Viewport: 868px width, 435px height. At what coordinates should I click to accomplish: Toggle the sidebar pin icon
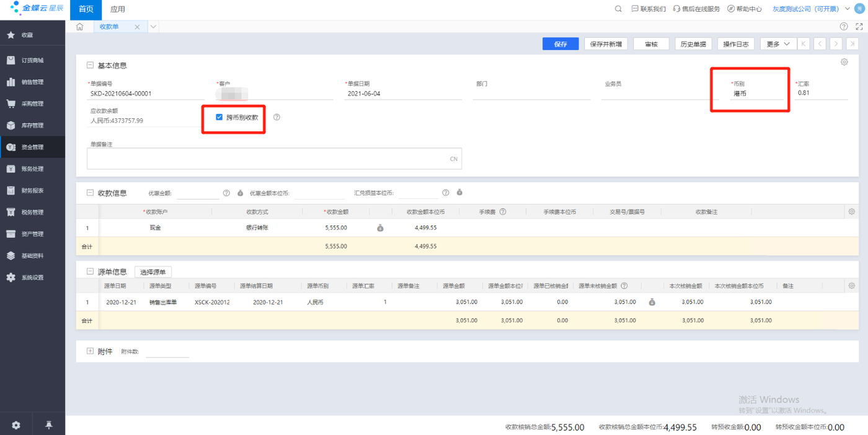(x=49, y=426)
